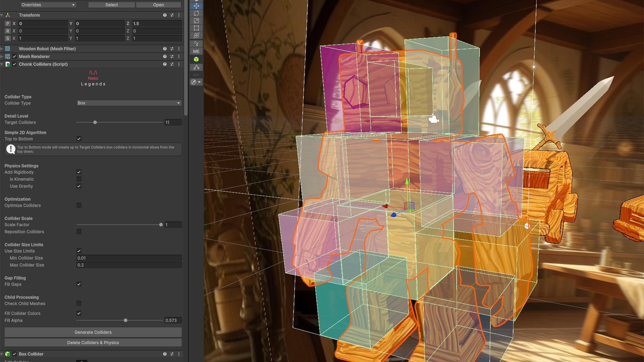Disable the Add Rigidbody checkbox
The image size is (644, 362).
79,172
